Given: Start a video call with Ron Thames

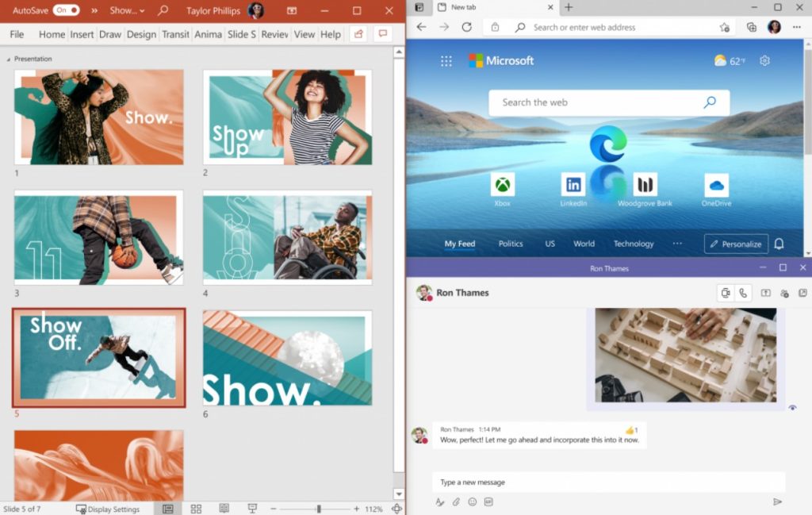Looking at the screenshot, I should 725,293.
